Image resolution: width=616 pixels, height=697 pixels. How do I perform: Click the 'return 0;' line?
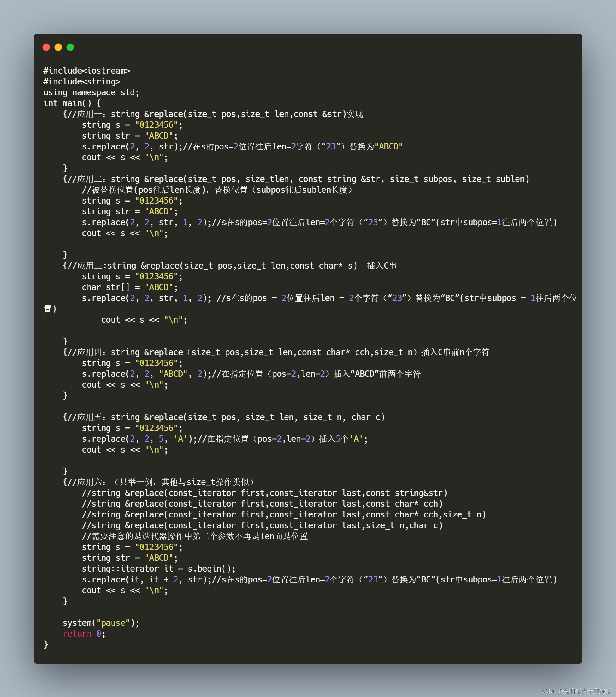[x=84, y=634]
